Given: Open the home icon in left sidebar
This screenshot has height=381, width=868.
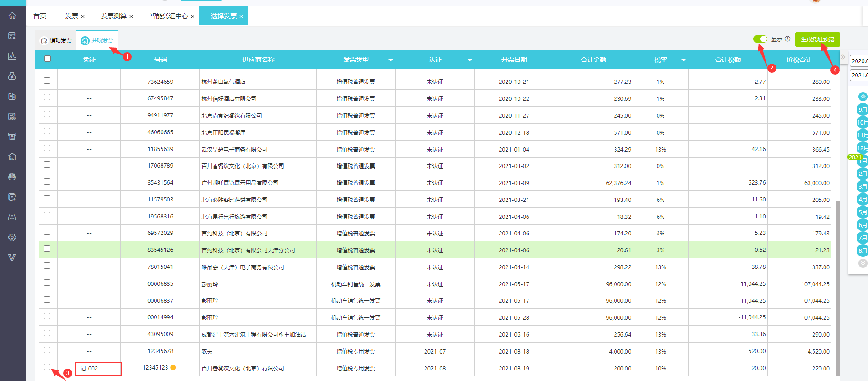Looking at the screenshot, I should pyautogui.click(x=12, y=16).
